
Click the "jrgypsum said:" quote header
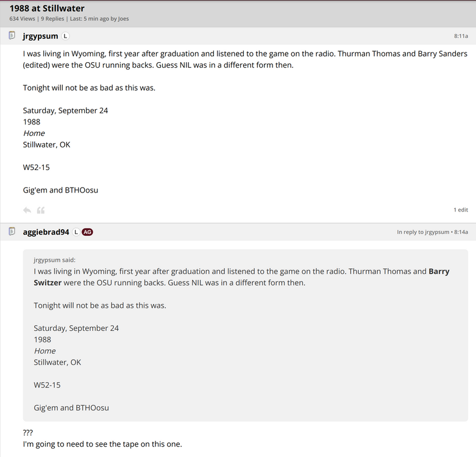pyautogui.click(x=55, y=260)
